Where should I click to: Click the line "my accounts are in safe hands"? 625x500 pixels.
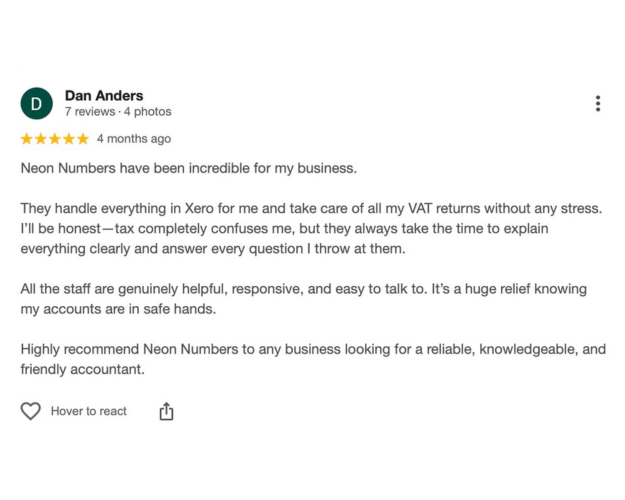pos(118,309)
